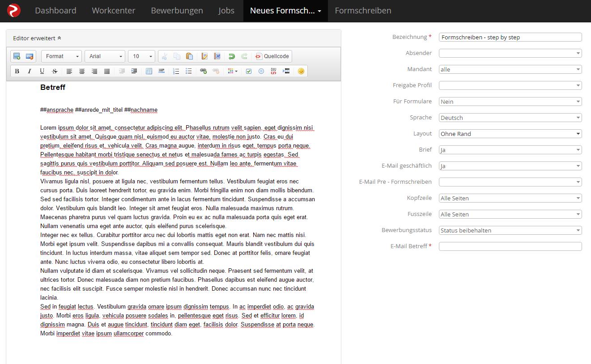The width and height of the screenshot is (591, 364).
Task: Open the Workcenter tab
Action: pyautogui.click(x=114, y=11)
